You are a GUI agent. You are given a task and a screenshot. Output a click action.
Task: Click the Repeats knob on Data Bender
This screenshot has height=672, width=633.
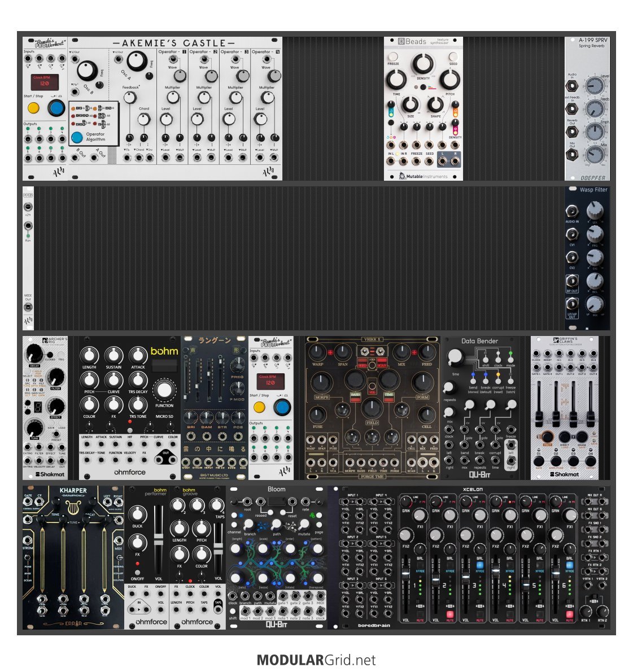(x=449, y=387)
